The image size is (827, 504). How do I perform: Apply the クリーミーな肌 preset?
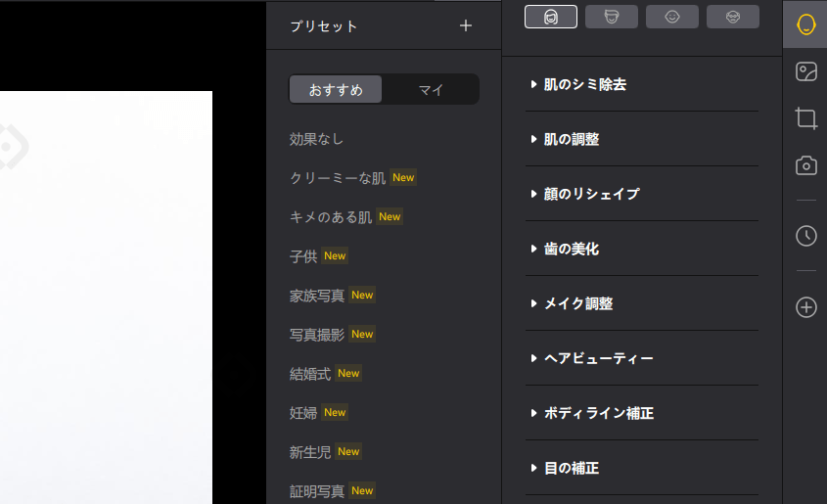pyautogui.click(x=338, y=178)
